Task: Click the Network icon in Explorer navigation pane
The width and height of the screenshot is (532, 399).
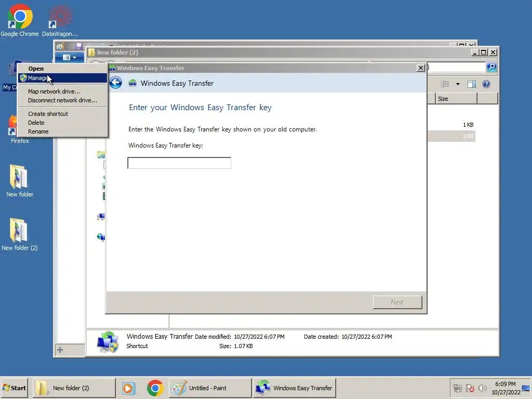Action: 101,237
